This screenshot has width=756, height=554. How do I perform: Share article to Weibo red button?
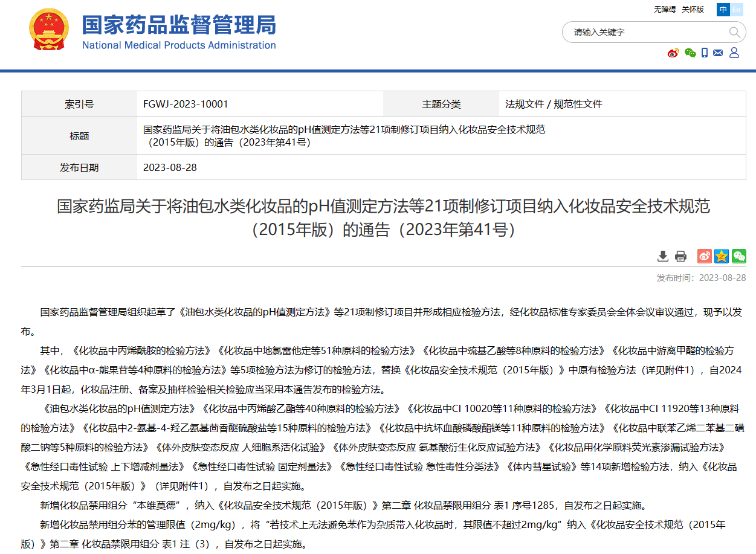click(x=704, y=256)
